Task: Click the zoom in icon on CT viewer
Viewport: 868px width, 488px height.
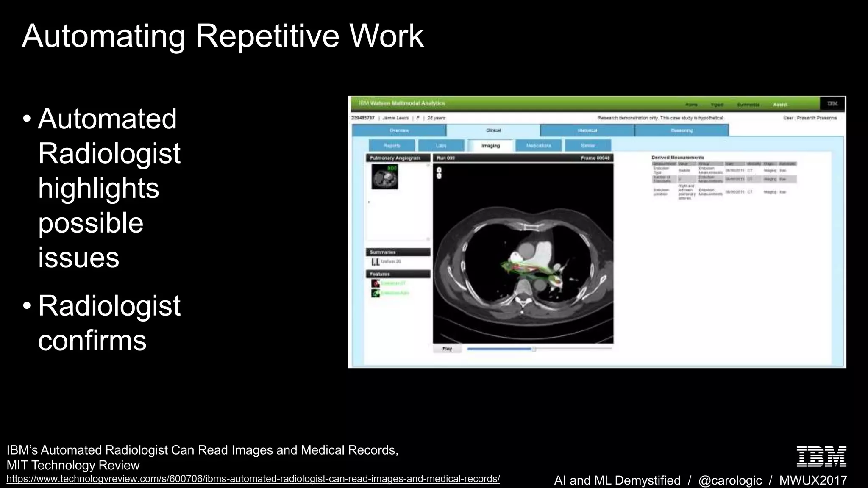Action: [439, 170]
